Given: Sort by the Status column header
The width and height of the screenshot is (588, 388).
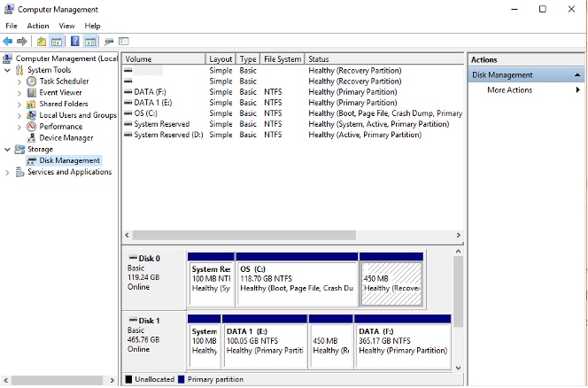Looking at the screenshot, I should tap(384, 59).
